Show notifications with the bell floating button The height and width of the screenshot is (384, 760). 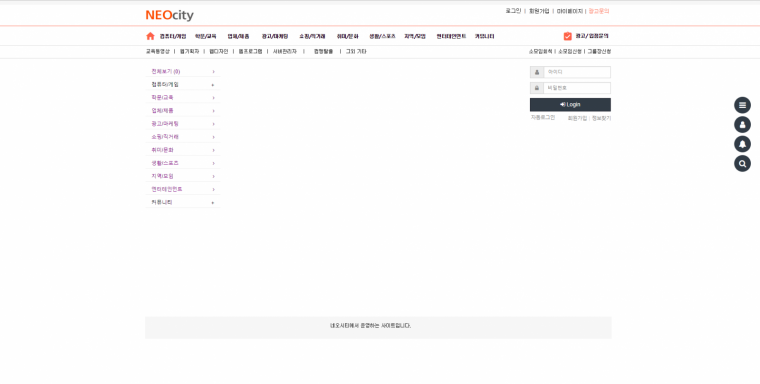click(742, 144)
